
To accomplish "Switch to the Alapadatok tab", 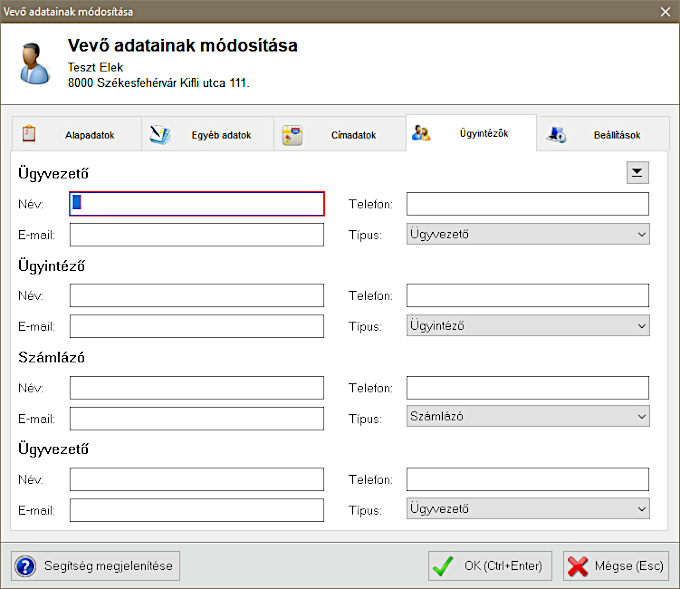I will (82, 135).
